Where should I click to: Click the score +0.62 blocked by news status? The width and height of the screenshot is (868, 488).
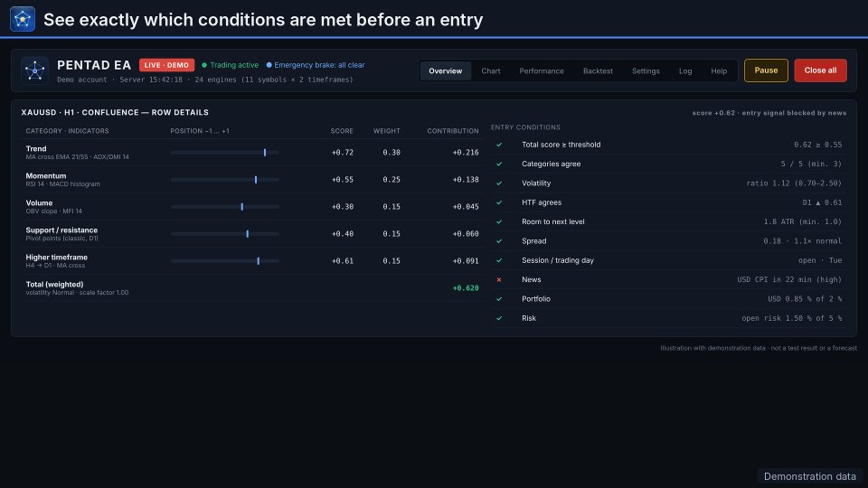pyautogui.click(x=769, y=113)
